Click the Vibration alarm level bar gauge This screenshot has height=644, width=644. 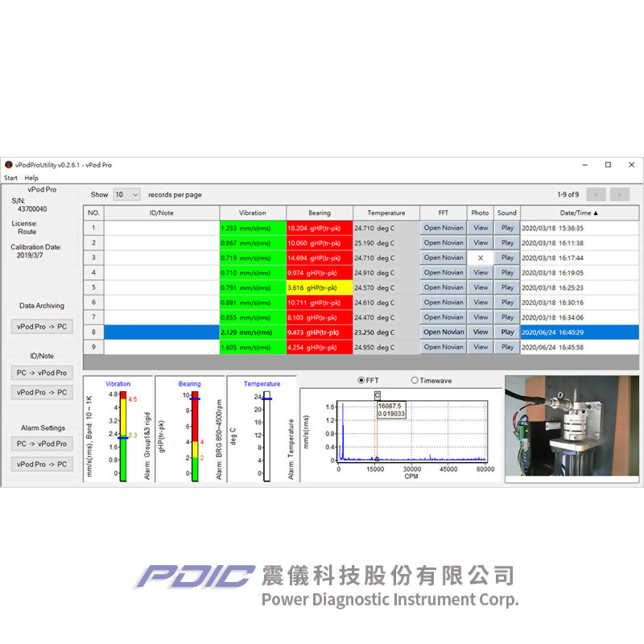point(123,436)
